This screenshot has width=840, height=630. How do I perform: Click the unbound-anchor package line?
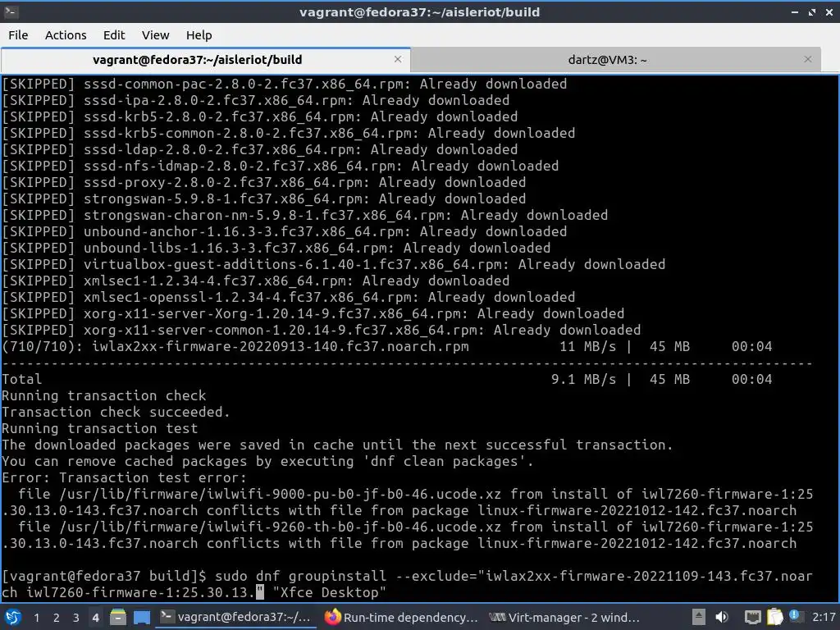[284, 231]
